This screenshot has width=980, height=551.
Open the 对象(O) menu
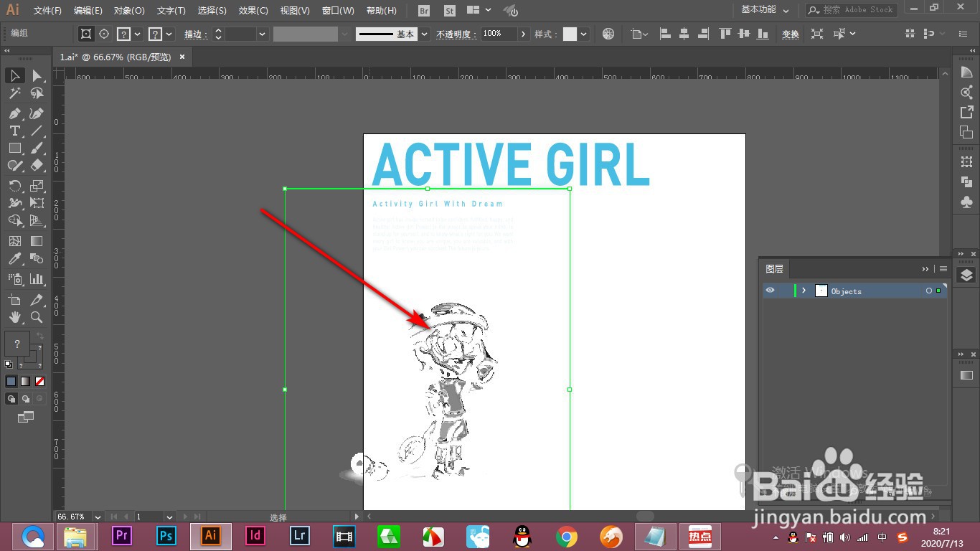pyautogui.click(x=129, y=11)
